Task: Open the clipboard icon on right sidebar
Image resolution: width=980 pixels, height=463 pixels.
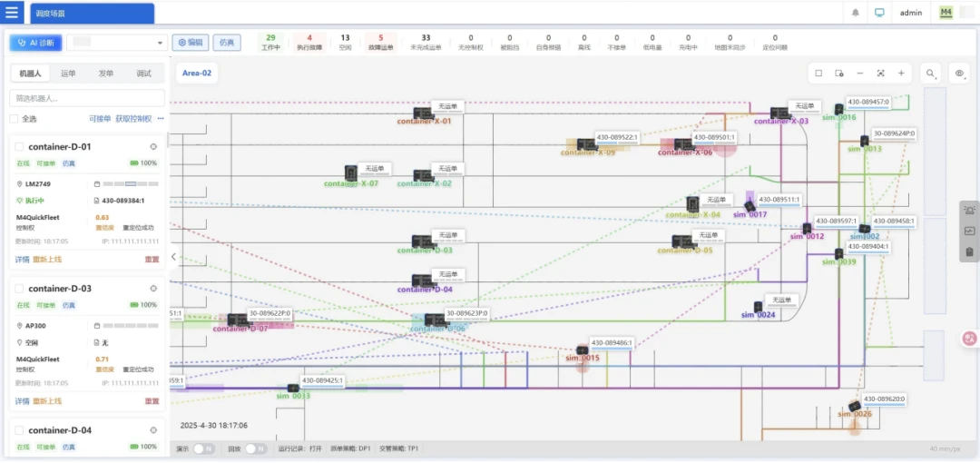Action: pyautogui.click(x=969, y=251)
